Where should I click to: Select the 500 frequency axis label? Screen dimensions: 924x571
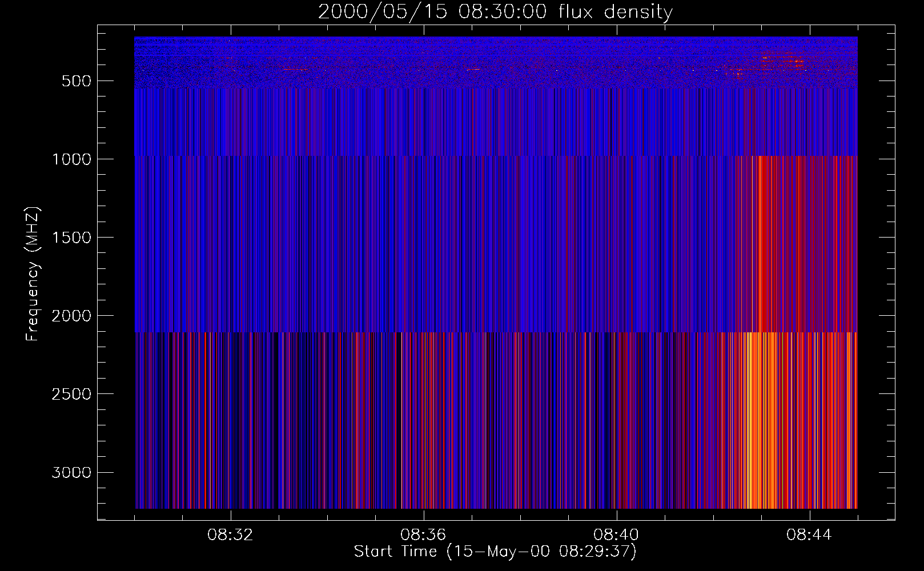pos(77,81)
